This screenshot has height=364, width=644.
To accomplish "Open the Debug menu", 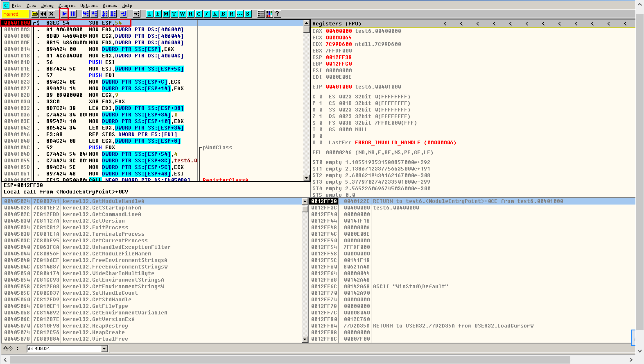I will click(47, 5).
